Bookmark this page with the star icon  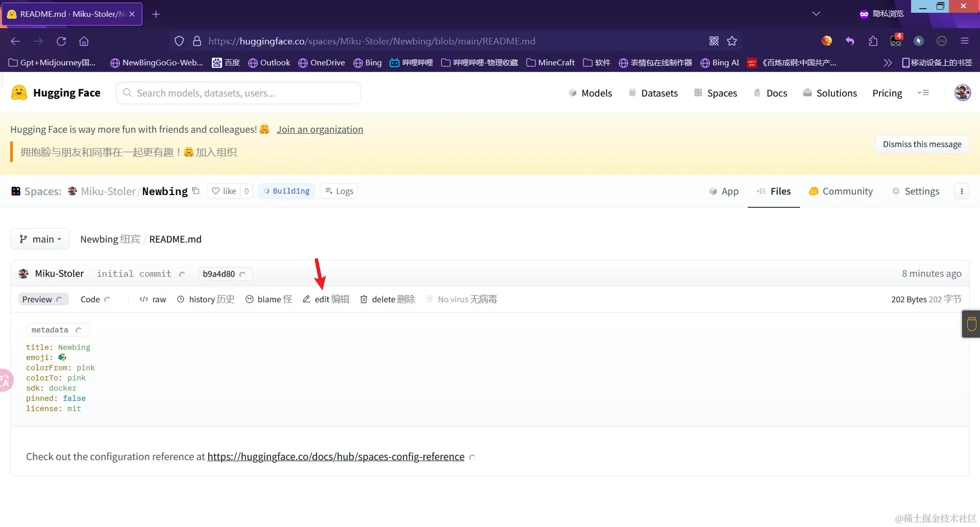pyautogui.click(x=732, y=41)
